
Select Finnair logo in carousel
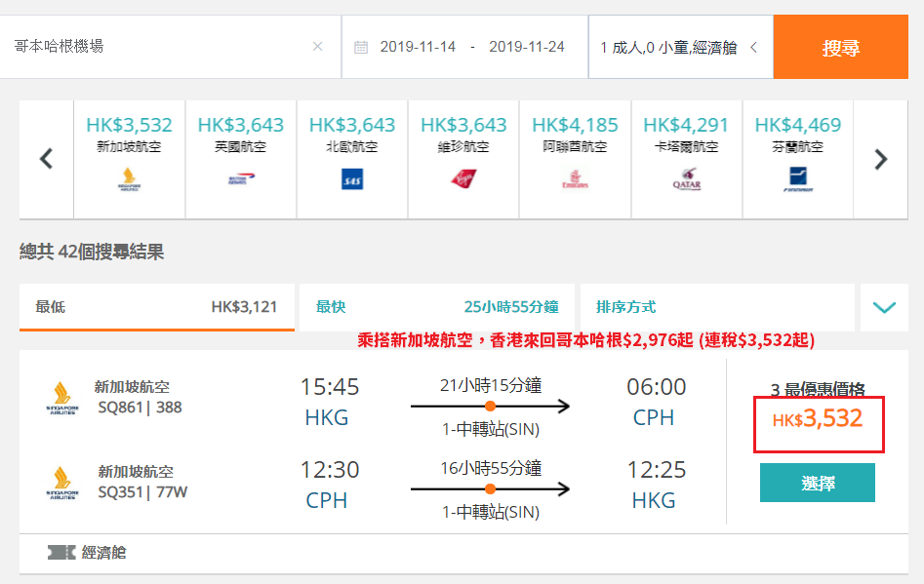click(x=798, y=179)
